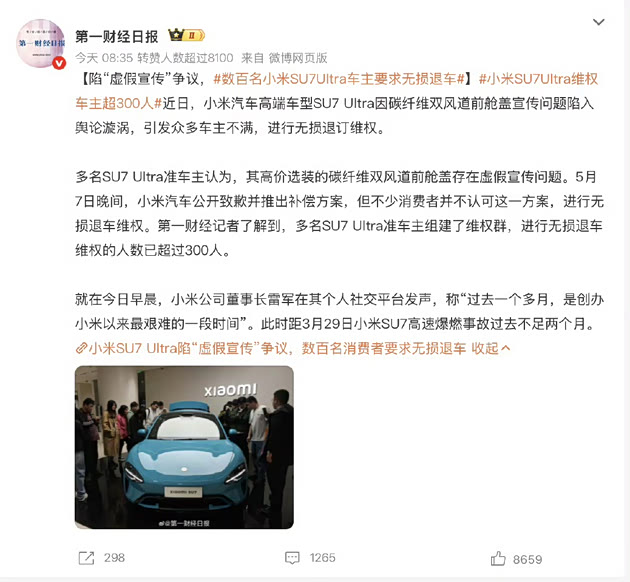Click the link chain icon before the article title

(x=82, y=348)
